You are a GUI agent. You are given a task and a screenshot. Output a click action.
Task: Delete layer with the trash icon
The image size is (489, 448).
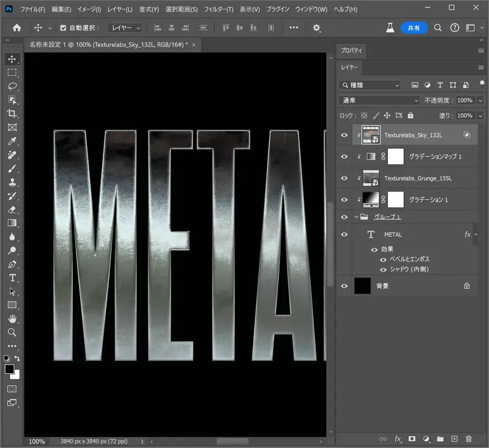[468, 439]
